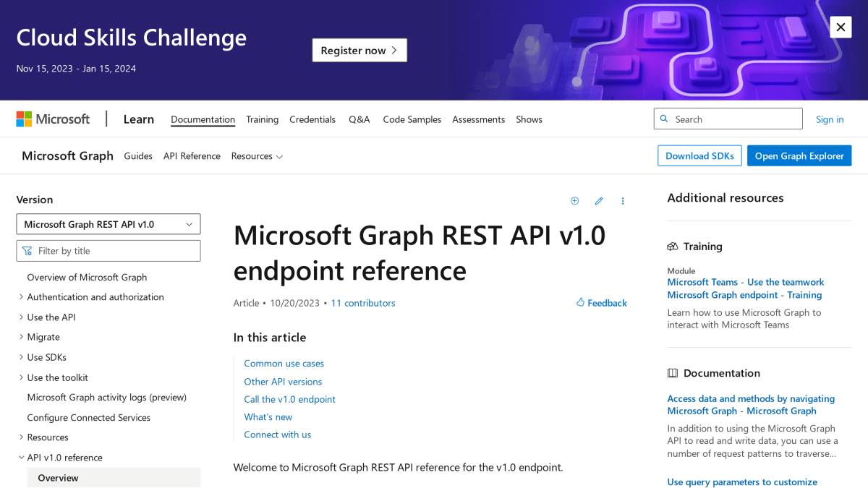The height and width of the screenshot is (488, 868).
Task: Open the Guides nav item
Action: click(x=138, y=156)
